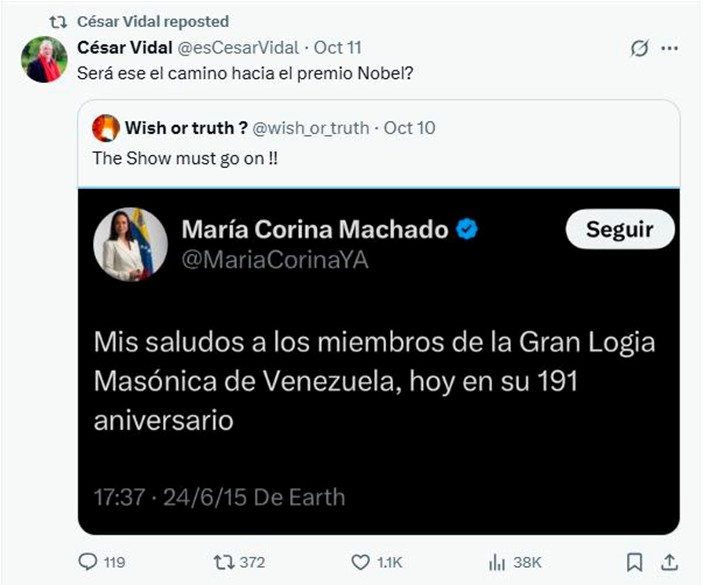Click the blue verified badge

point(467,230)
